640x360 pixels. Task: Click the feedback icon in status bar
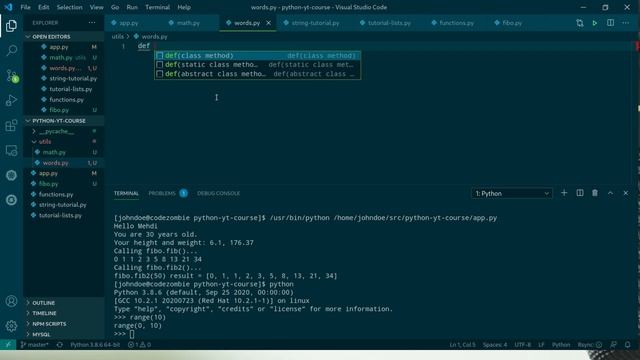pos(613,344)
